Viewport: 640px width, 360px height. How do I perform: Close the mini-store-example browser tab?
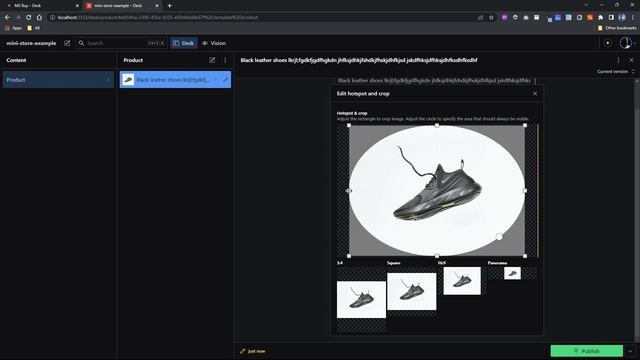(x=157, y=6)
